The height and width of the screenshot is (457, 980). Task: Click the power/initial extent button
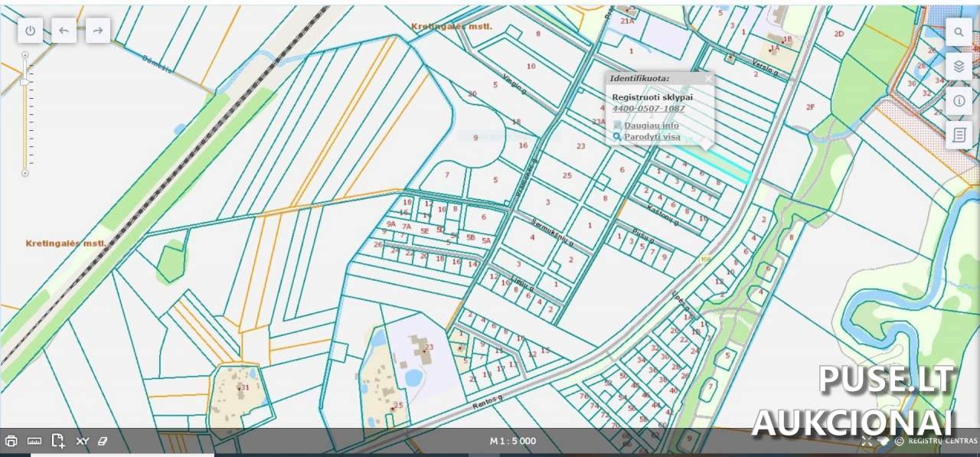(31, 31)
